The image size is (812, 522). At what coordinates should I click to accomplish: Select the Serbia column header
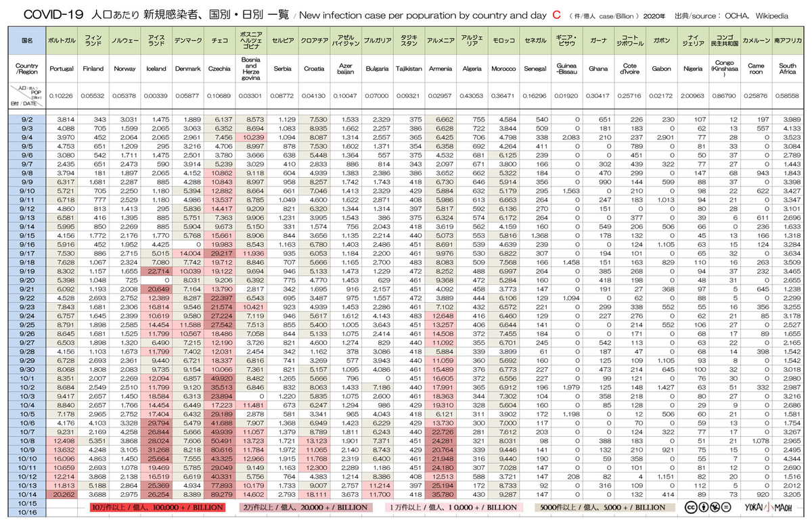coord(281,69)
